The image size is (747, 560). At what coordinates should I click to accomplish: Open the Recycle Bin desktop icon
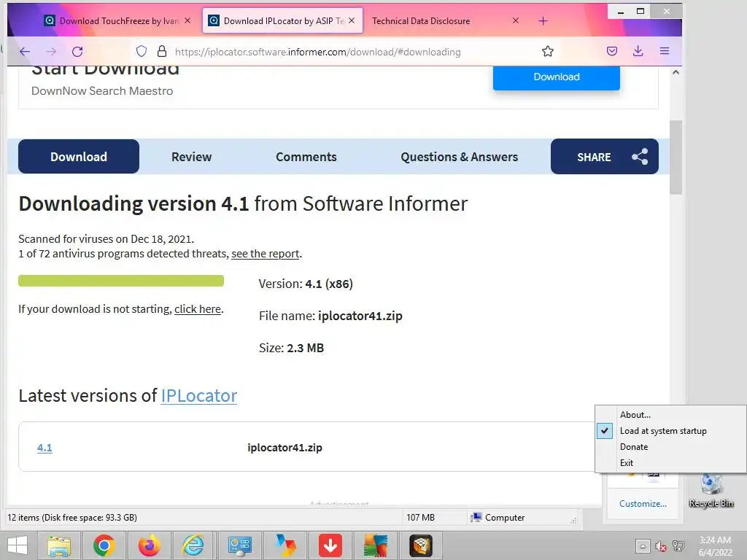coord(711,491)
